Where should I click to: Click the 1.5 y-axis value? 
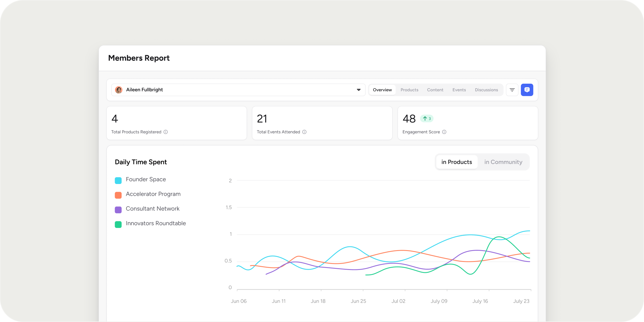pyautogui.click(x=229, y=208)
